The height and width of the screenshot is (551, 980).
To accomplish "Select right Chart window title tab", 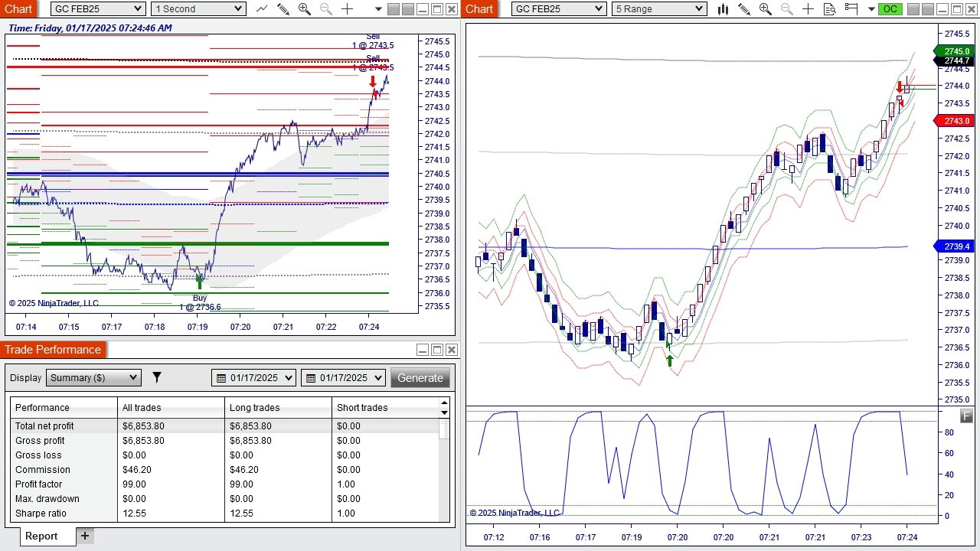I will point(479,9).
